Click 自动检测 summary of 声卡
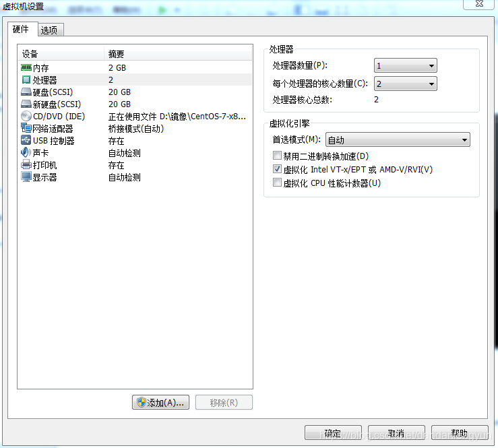Image resolution: width=498 pixels, height=448 pixels. (125, 153)
